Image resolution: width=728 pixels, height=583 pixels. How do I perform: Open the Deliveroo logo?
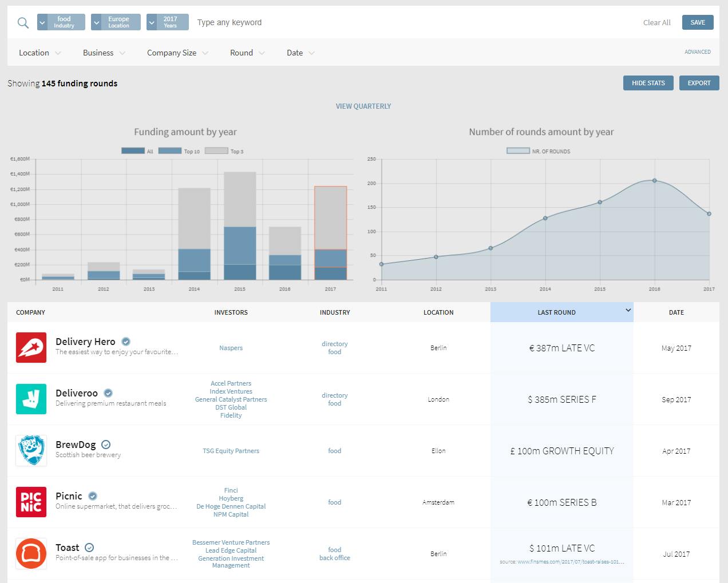point(31,399)
